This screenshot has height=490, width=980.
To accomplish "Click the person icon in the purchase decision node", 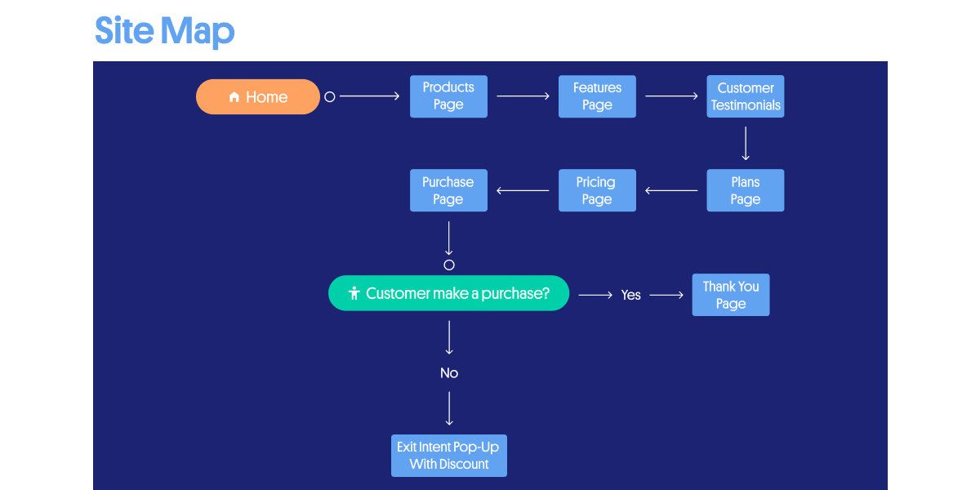I will [354, 293].
